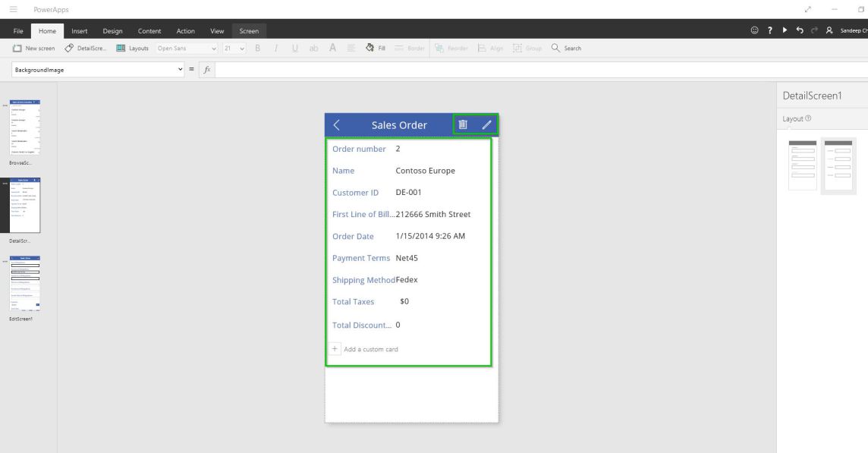Toggle Underline formatting
Image resolution: width=868 pixels, height=453 pixels.
(294, 48)
